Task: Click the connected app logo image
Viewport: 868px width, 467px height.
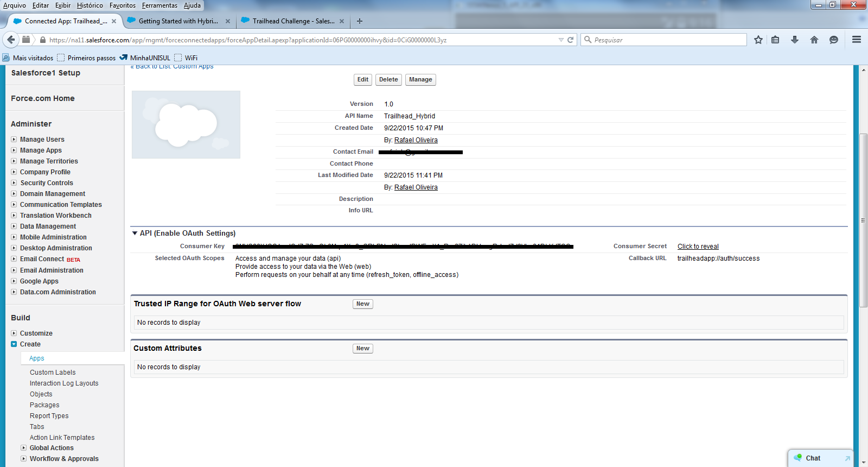Action: click(x=186, y=124)
